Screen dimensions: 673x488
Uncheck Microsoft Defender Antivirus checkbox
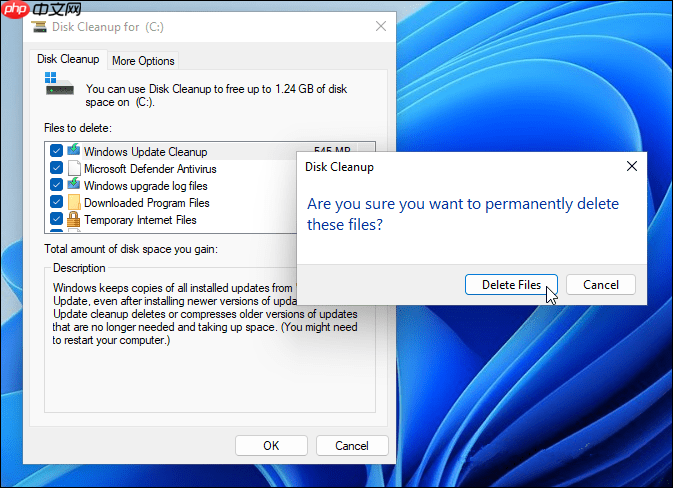click(56, 168)
